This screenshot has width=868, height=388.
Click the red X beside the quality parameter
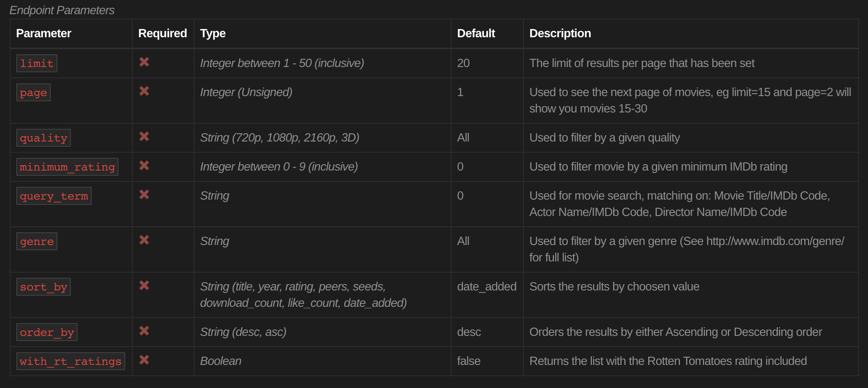tap(144, 136)
